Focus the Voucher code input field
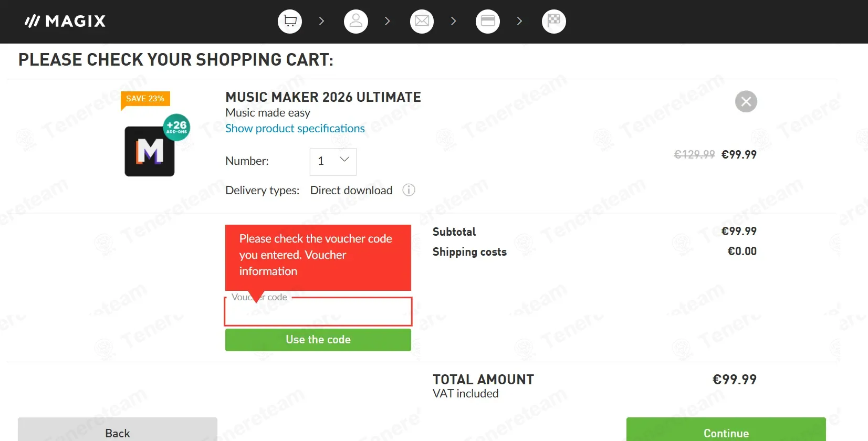 point(318,312)
